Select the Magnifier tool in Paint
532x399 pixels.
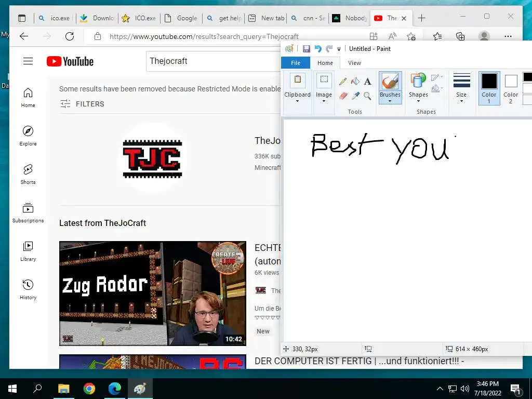coord(367,96)
